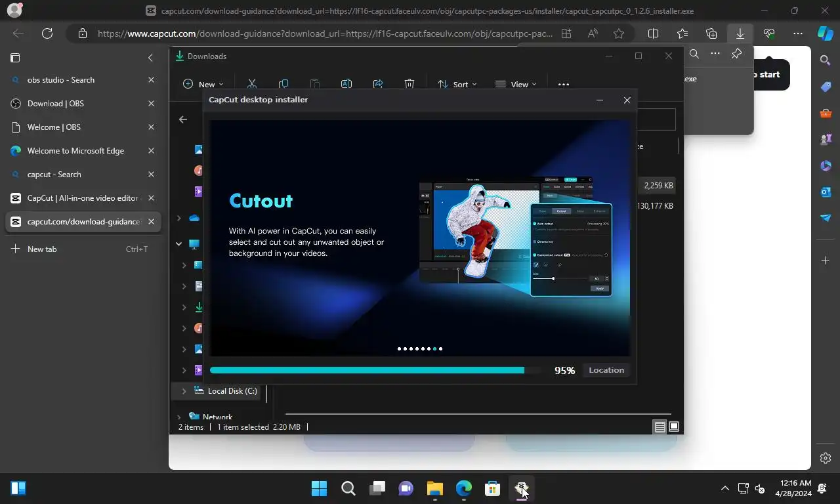The image size is (840, 504).
Task: Open Browser essentials heart icon
Action: (769, 33)
